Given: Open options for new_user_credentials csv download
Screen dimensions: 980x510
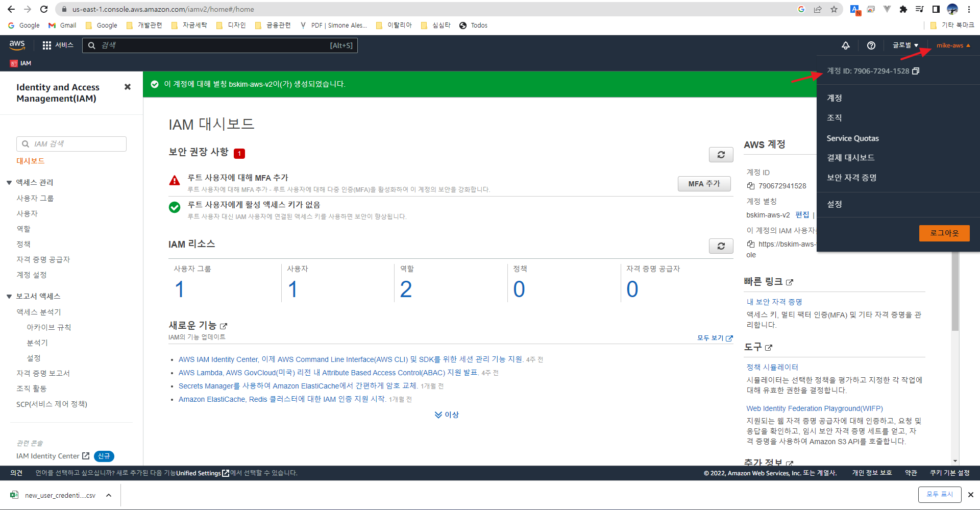Looking at the screenshot, I should coord(109,495).
